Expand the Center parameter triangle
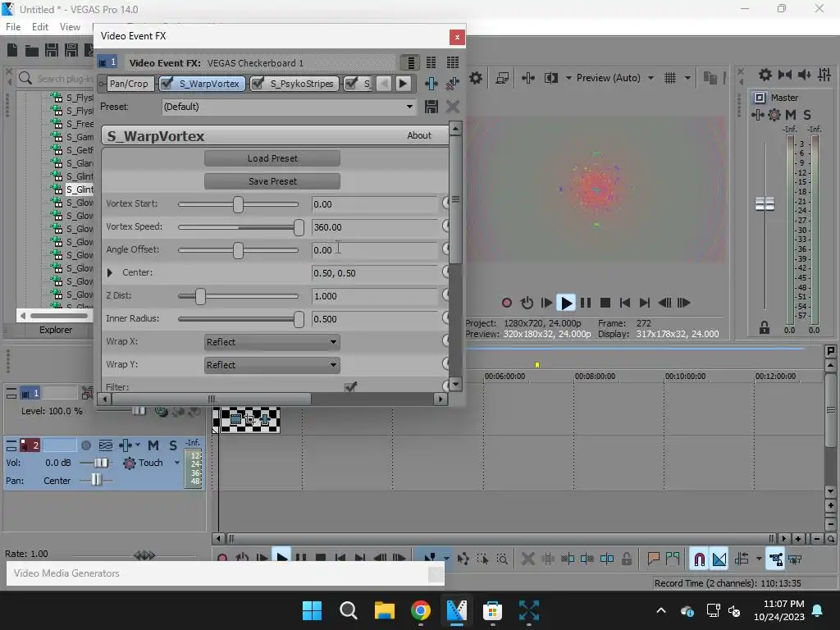This screenshot has height=630, width=840. 110,272
